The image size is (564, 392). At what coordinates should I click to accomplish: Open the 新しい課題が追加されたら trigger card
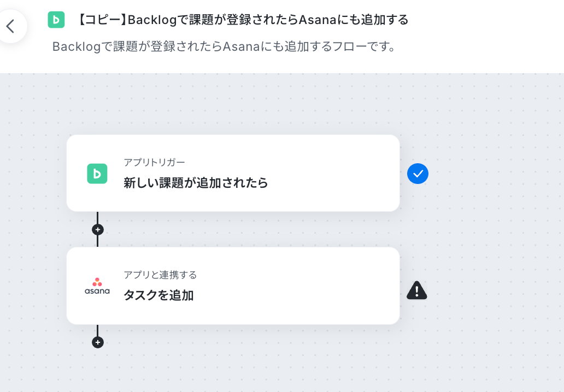(233, 173)
